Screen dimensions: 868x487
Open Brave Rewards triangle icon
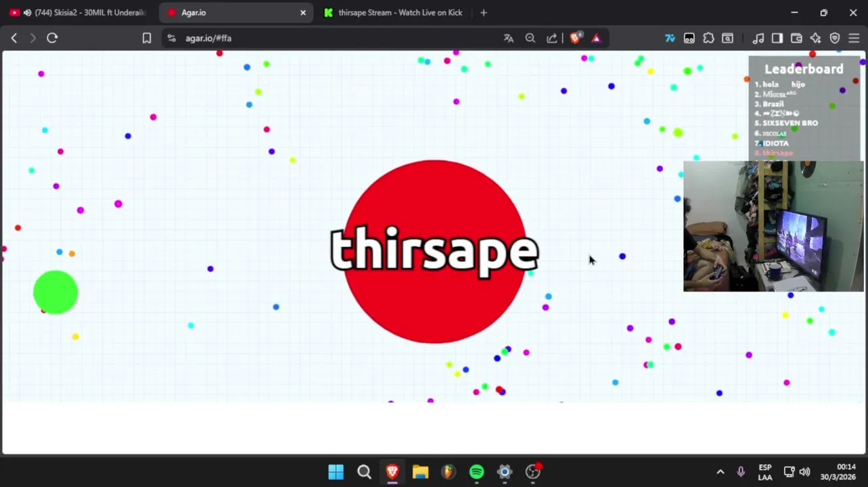point(596,39)
